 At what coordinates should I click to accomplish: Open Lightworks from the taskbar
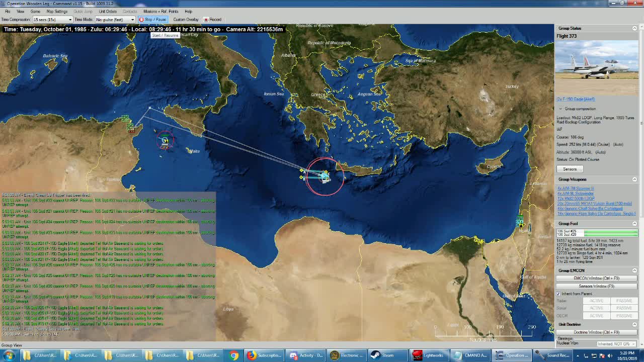click(x=429, y=355)
